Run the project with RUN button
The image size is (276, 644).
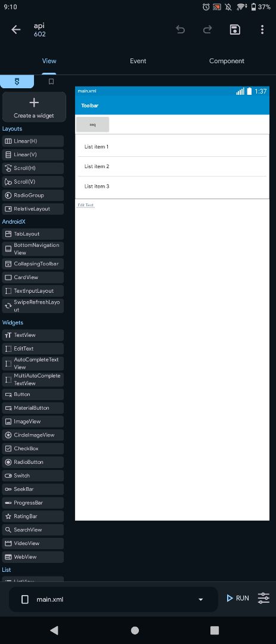click(238, 598)
